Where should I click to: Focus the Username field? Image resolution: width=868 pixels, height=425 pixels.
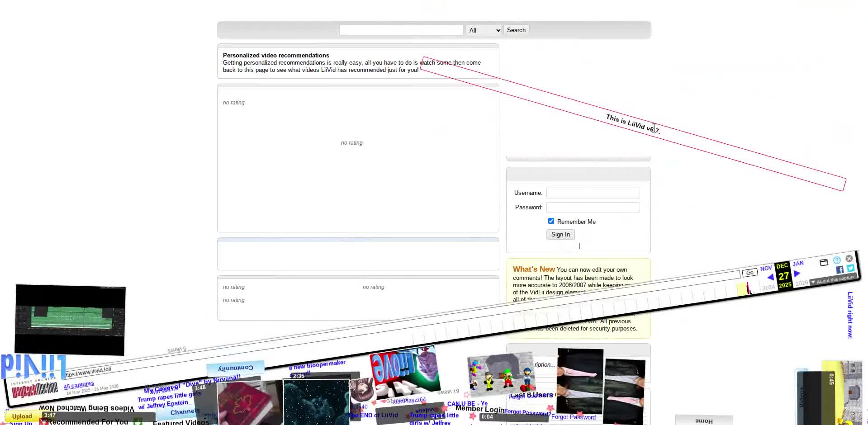click(593, 193)
